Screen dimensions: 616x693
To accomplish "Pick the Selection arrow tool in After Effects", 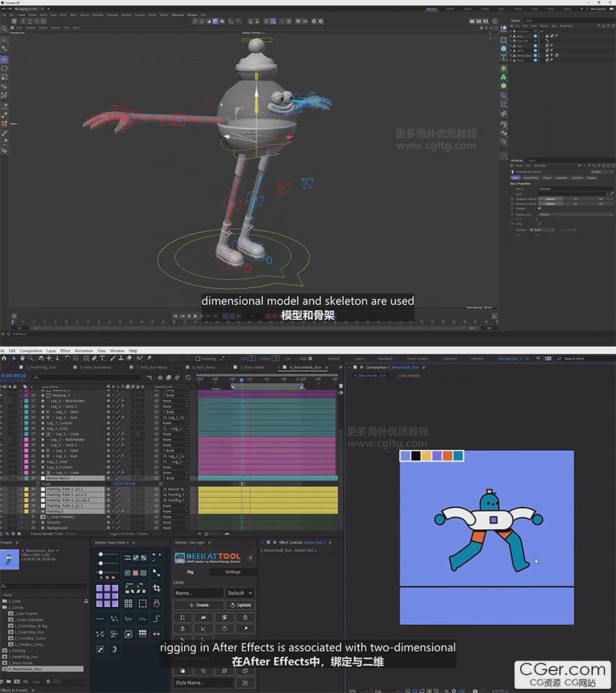I will pyautogui.click(x=14, y=358).
